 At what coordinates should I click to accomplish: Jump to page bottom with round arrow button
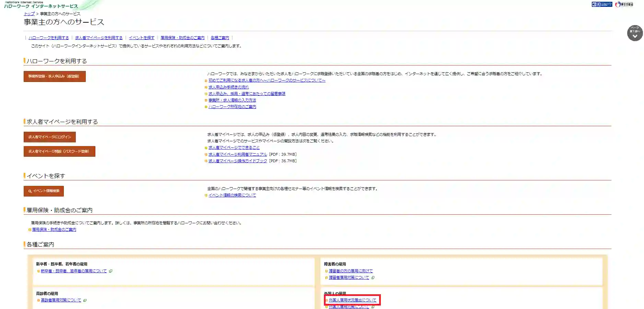(x=635, y=33)
